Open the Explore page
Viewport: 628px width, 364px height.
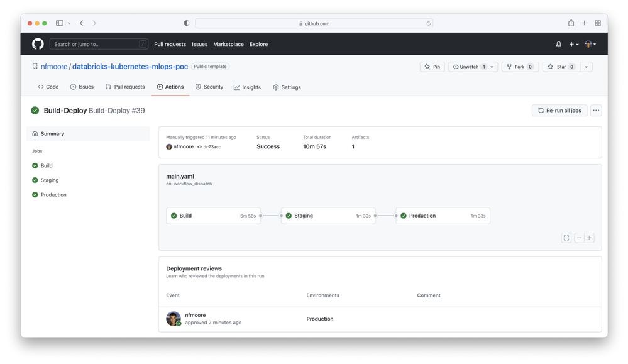[259, 44]
